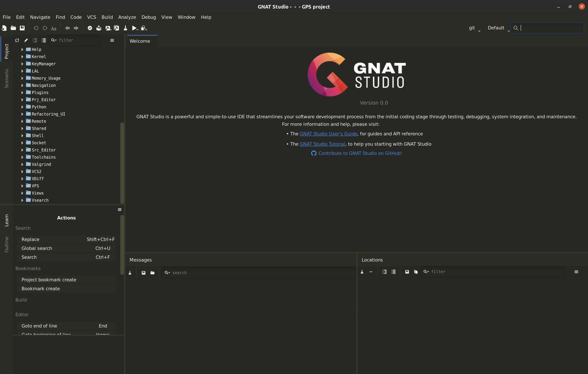Click the save file floppy icon
588x374 pixels.
coord(22,28)
